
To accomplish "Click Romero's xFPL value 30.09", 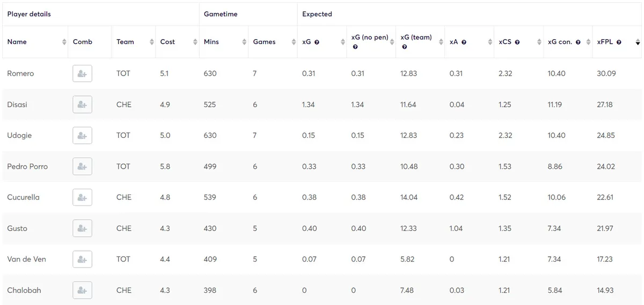I will (x=606, y=73).
